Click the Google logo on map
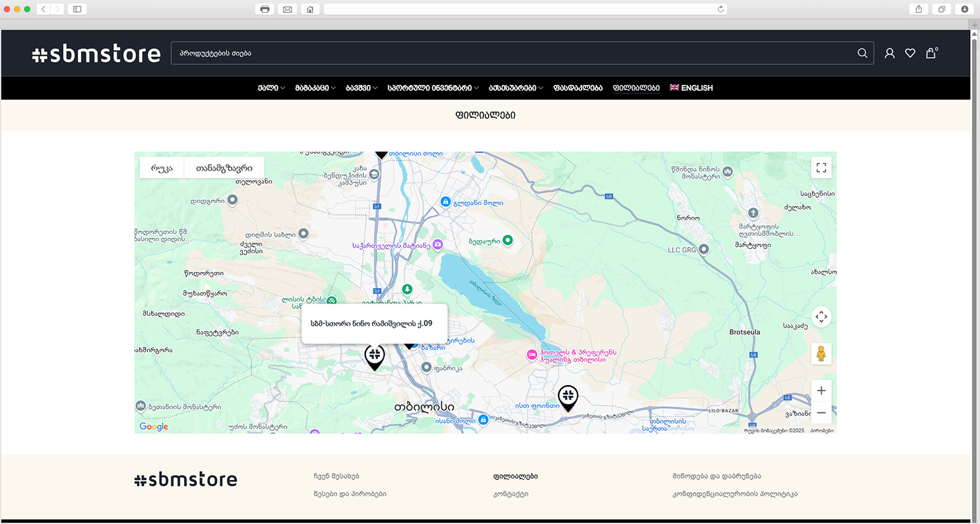This screenshot has height=524, width=980. (154, 427)
